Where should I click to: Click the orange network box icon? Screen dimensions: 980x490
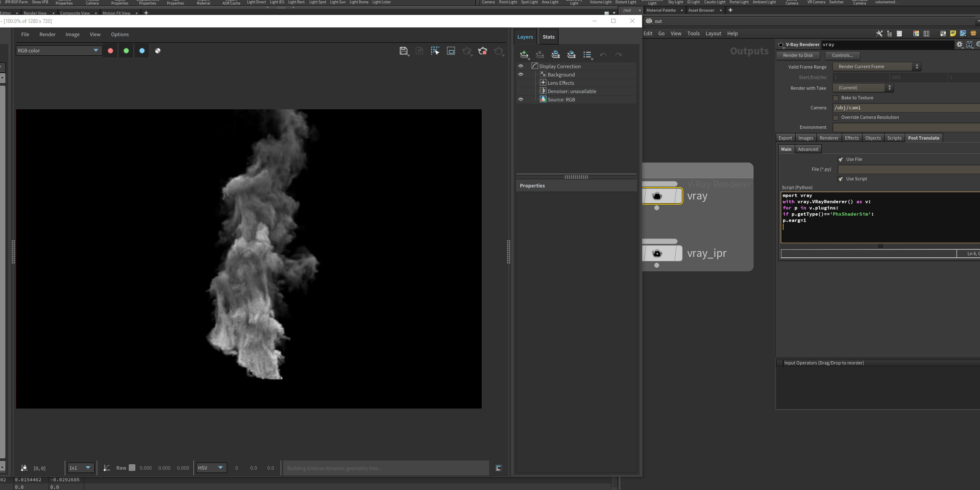pyautogui.click(x=973, y=34)
